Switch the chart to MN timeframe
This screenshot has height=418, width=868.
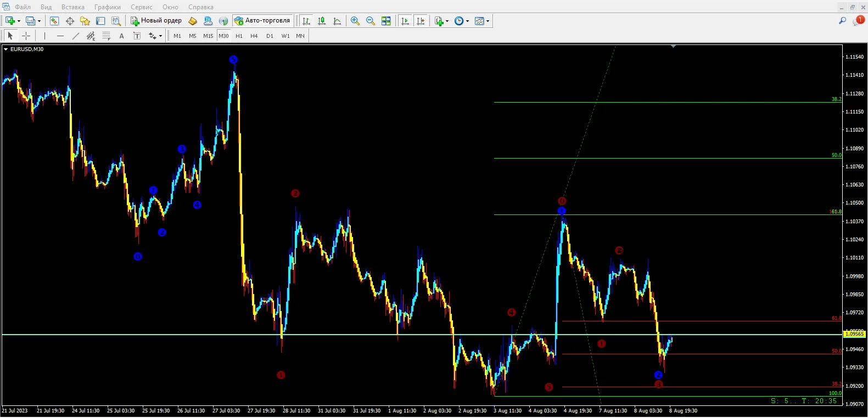[300, 36]
